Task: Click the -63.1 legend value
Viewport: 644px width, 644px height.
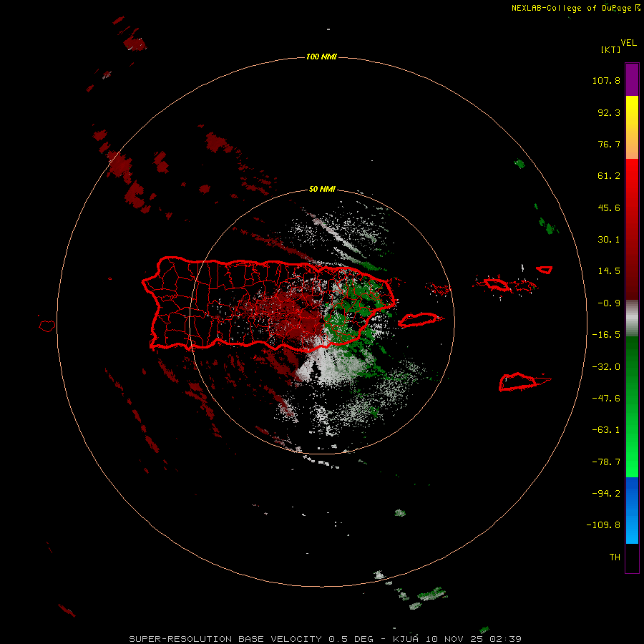Action: point(606,430)
